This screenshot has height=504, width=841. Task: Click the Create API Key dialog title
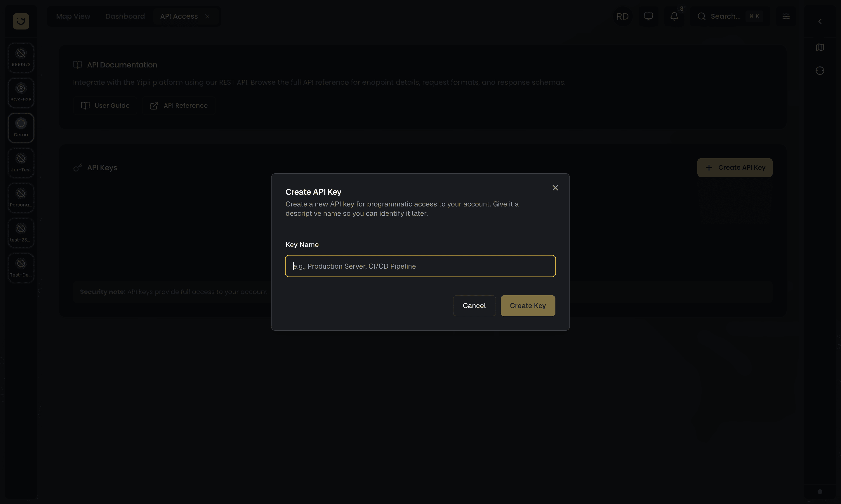pos(313,192)
